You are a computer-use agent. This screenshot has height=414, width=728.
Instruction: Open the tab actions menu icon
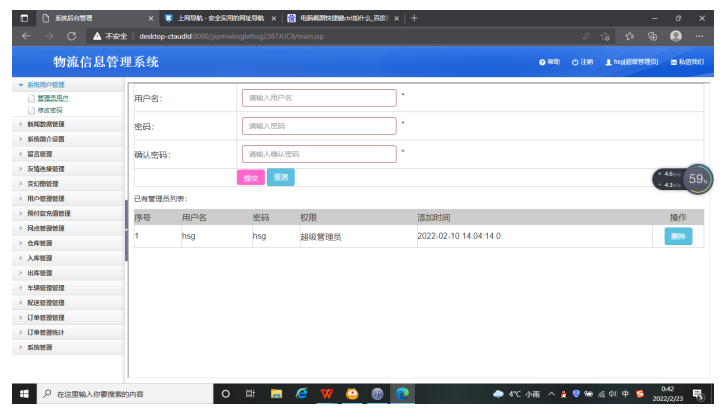pos(24,18)
